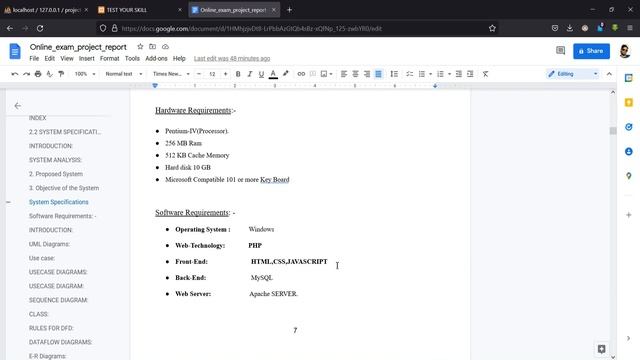Print the document using printer icon
This screenshot has width=640, height=360.
(38, 74)
